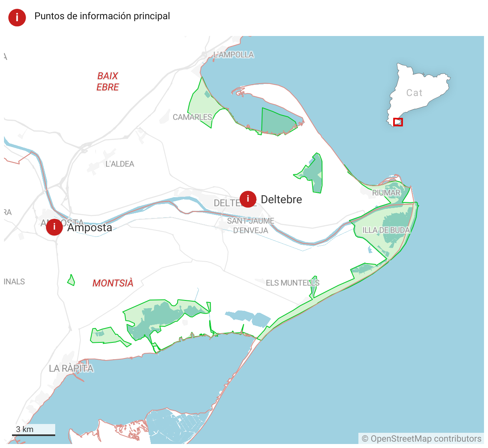This screenshot has height=448, width=488.
Task: Click the RIUMAR place label
Action: (386, 193)
